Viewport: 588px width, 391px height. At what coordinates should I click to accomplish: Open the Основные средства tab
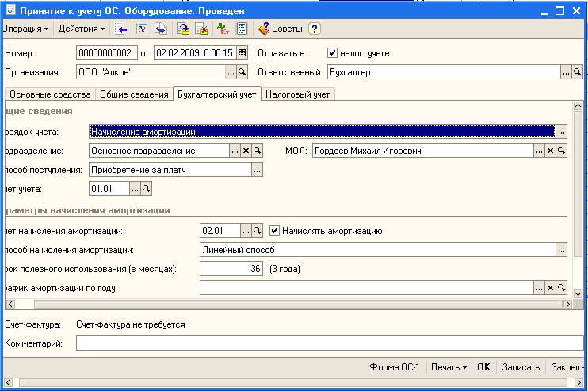(50, 94)
